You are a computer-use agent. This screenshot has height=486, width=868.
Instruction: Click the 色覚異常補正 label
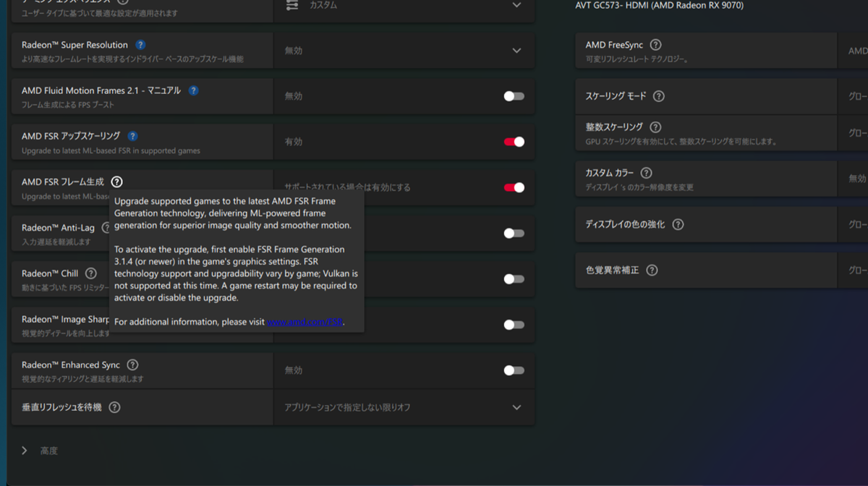(612, 270)
